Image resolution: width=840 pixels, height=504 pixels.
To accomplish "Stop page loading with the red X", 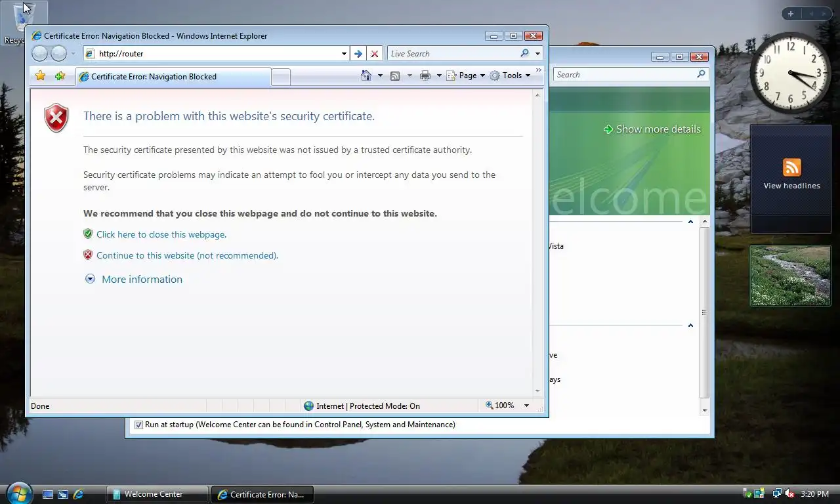I will [375, 54].
